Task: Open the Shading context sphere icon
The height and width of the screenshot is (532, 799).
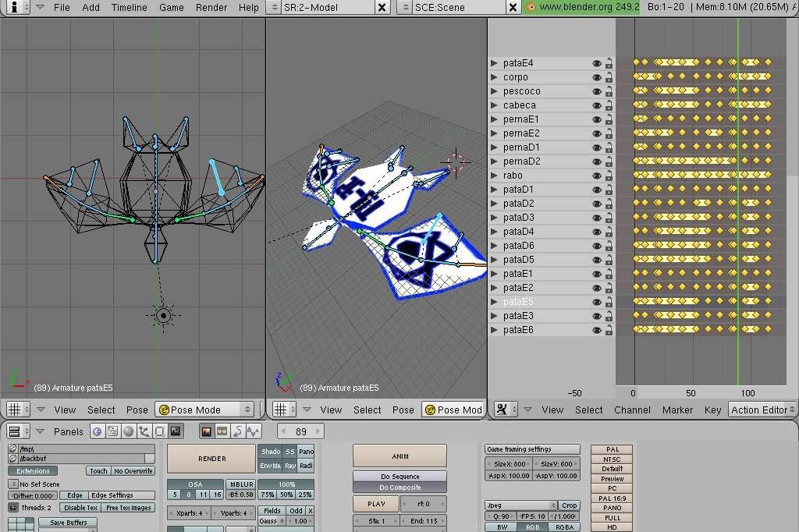Action: tap(129, 431)
